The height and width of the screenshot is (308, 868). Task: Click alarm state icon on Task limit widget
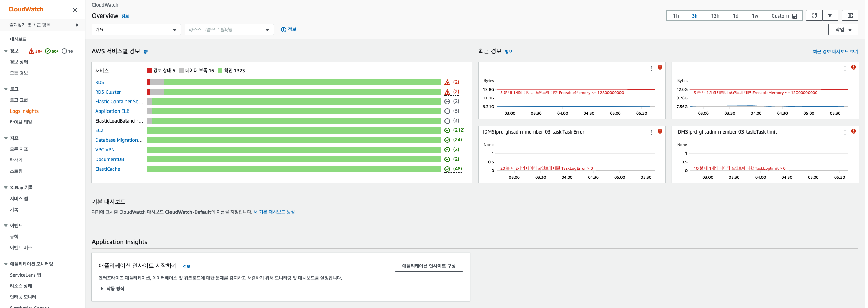pyautogui.click(x=854, y=131)
